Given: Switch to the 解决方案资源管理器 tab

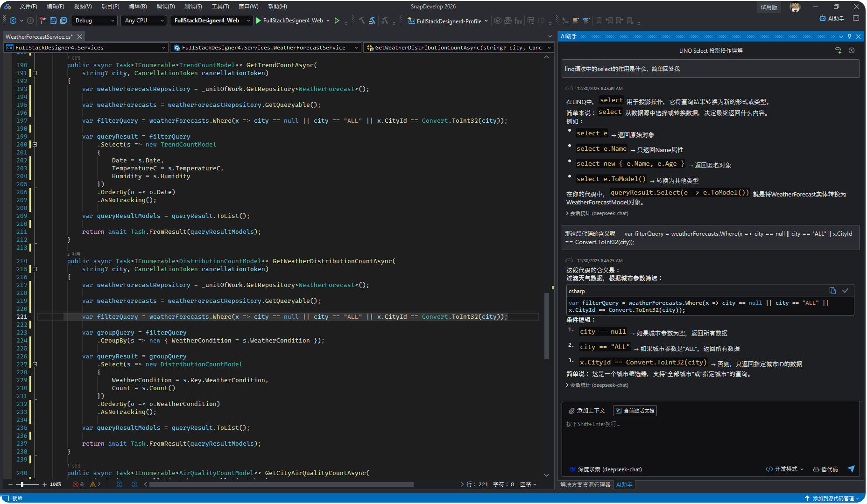Looking at the screenshot, I should coord(585,485).
